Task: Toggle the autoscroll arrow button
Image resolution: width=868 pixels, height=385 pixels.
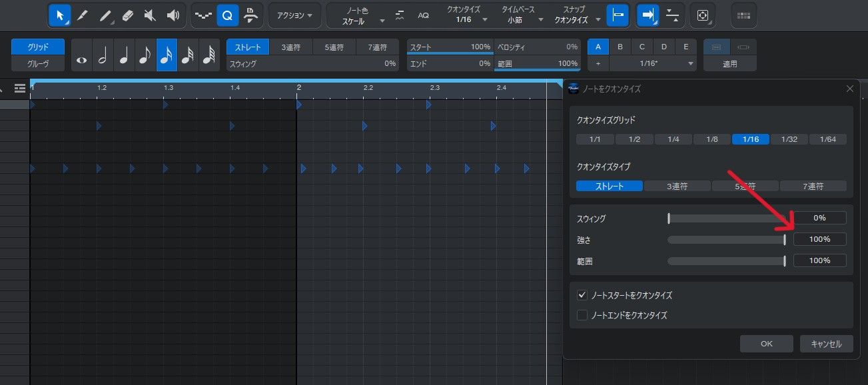Action: pyautogui.click(x=648, y=15)
